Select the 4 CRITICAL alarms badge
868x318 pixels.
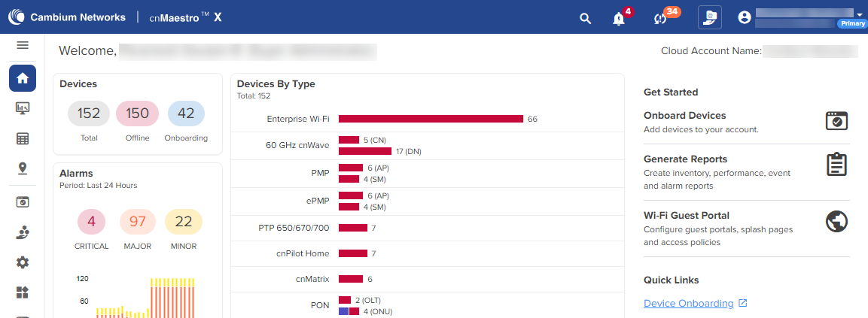[x=91, y=222]
